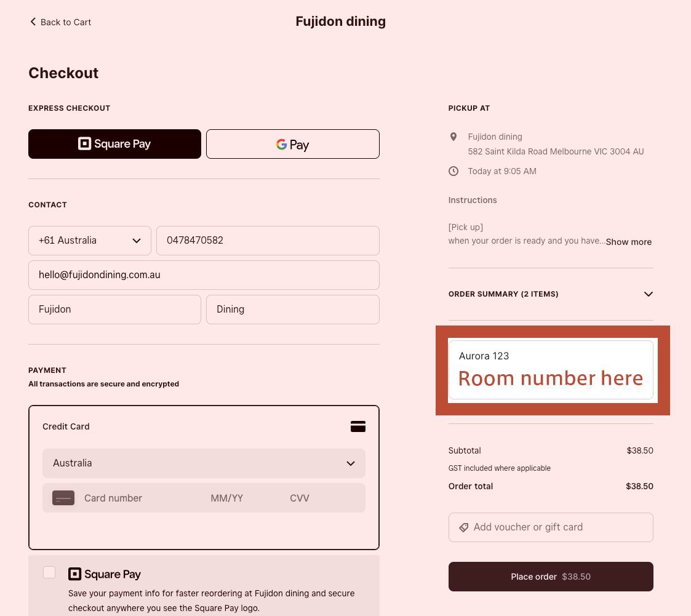Click the Square Pay logo beside checkbox
Screen dimensions: 691x616
coord(105,574)
